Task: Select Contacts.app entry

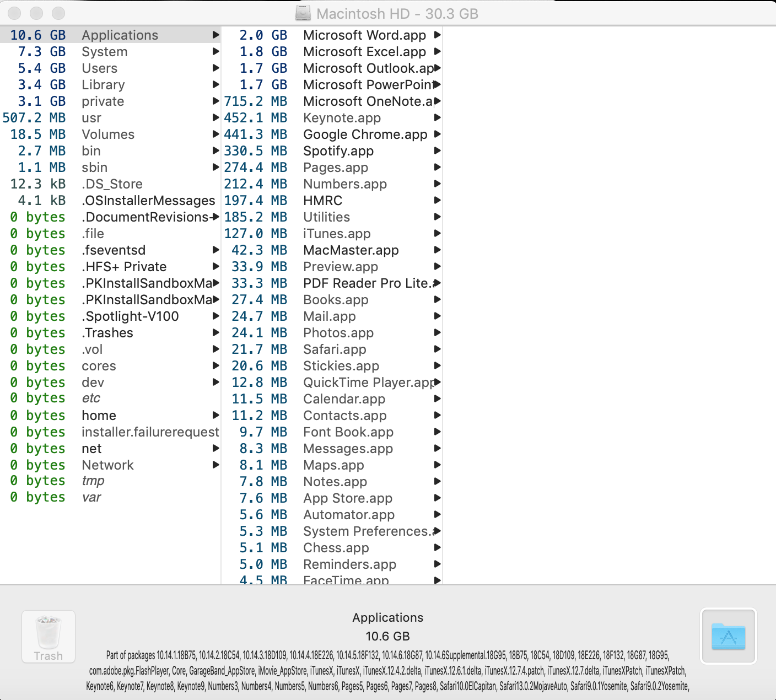Action: 332,416
